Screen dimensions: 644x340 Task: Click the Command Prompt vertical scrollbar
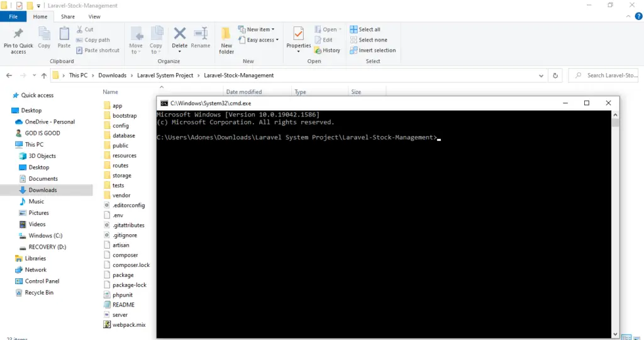coord(616,220)
